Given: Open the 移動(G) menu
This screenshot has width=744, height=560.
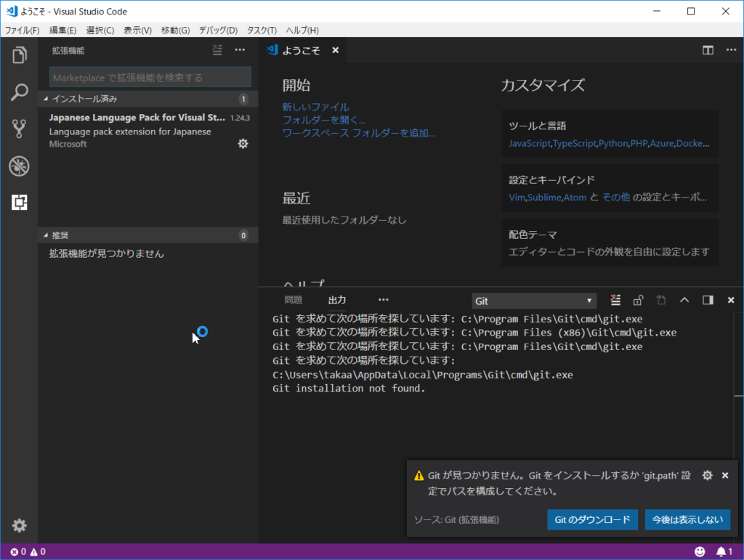Looking at the screenshot, I should 176,31.
